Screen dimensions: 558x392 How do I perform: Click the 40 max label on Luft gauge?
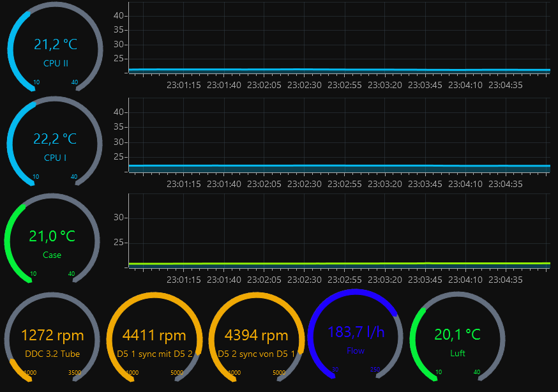[477, 372]
